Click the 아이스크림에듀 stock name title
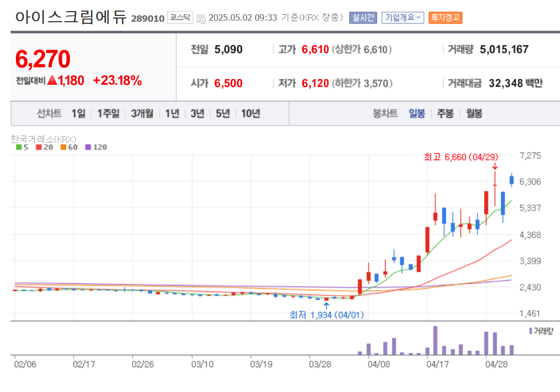This screenshot has height=392, width=560. point(70,17)
